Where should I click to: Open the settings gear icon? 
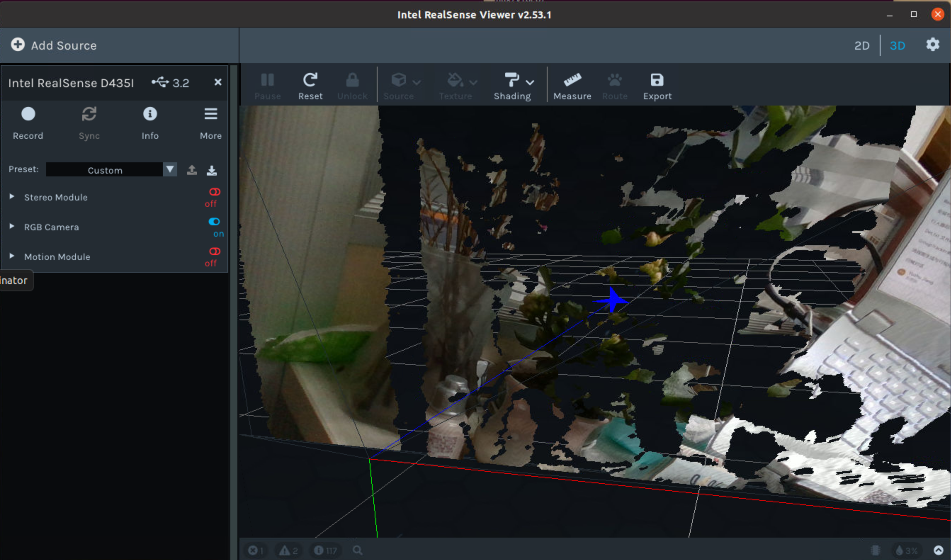click(933, 45)
